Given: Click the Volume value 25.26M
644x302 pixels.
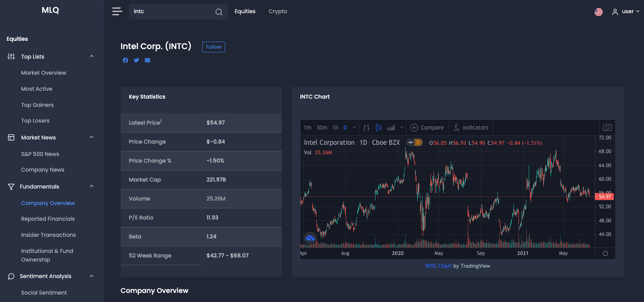Looking at the screenshot, I should point(216,198).
